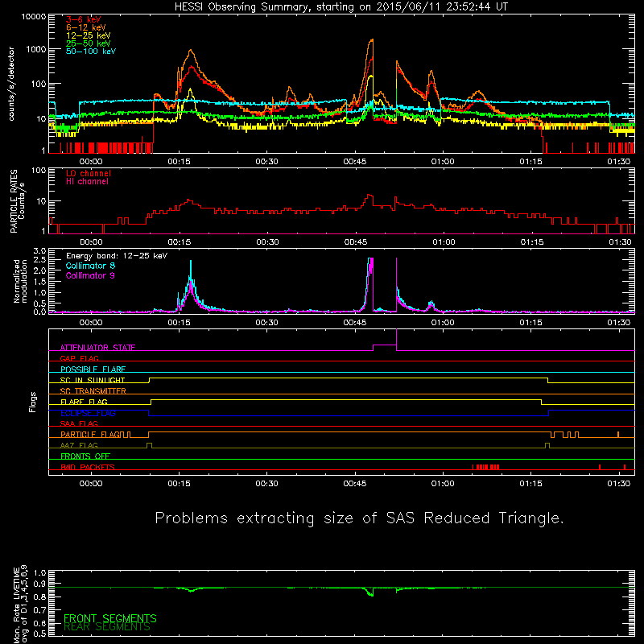Click the red bad-packets burst after 01:00
644x644 pixels.
click(x=485, y=467)
